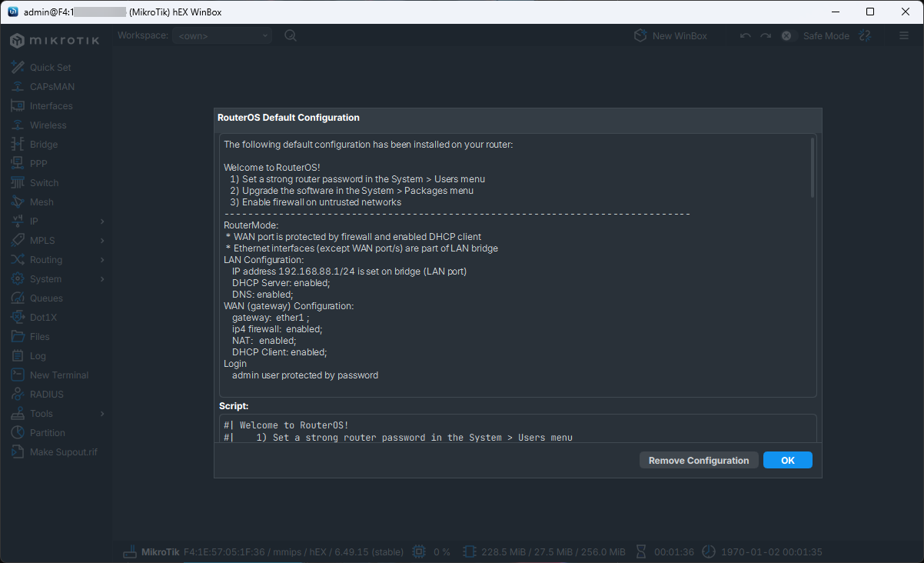Image resolution: width=924 pixels, height=563 pixels.
Task: Open the Log menu item
Action: coord(38,356)
